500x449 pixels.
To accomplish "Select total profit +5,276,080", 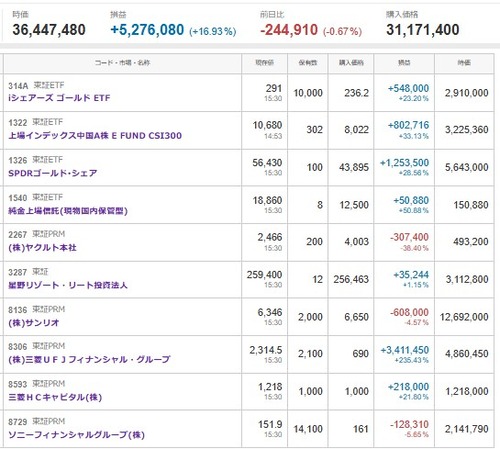I will 147,30.
